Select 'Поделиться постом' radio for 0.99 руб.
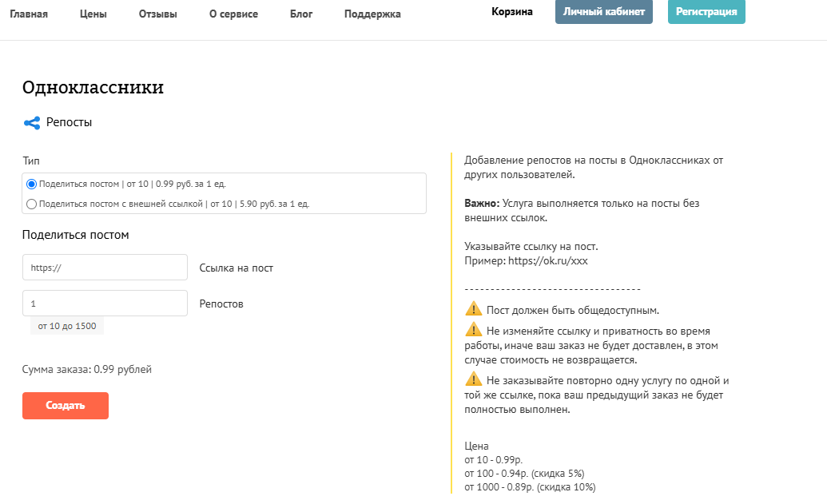 [x=32, y=184]
